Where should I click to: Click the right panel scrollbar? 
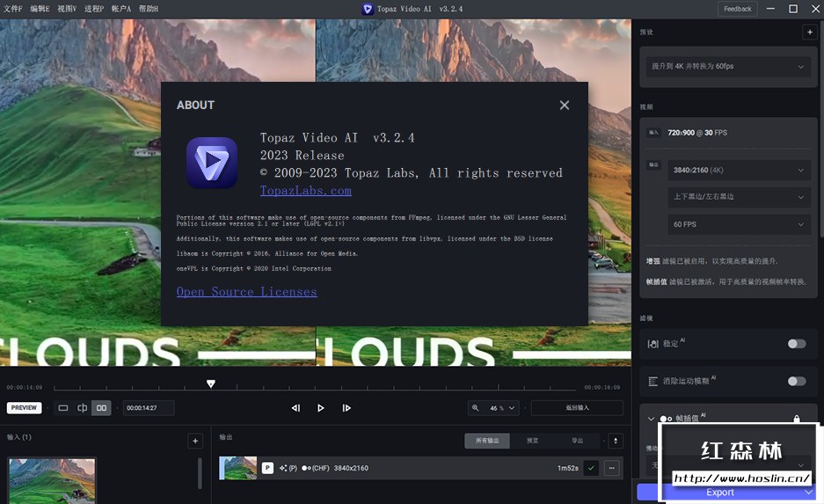pyautogui.click(x=821, y=131)
